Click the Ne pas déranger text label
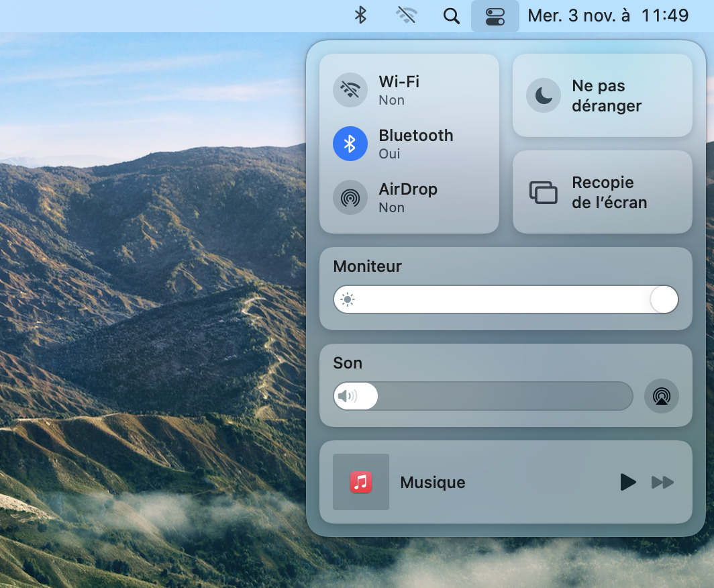The height and width of the screenshot is (588, 714). point(607,96)
